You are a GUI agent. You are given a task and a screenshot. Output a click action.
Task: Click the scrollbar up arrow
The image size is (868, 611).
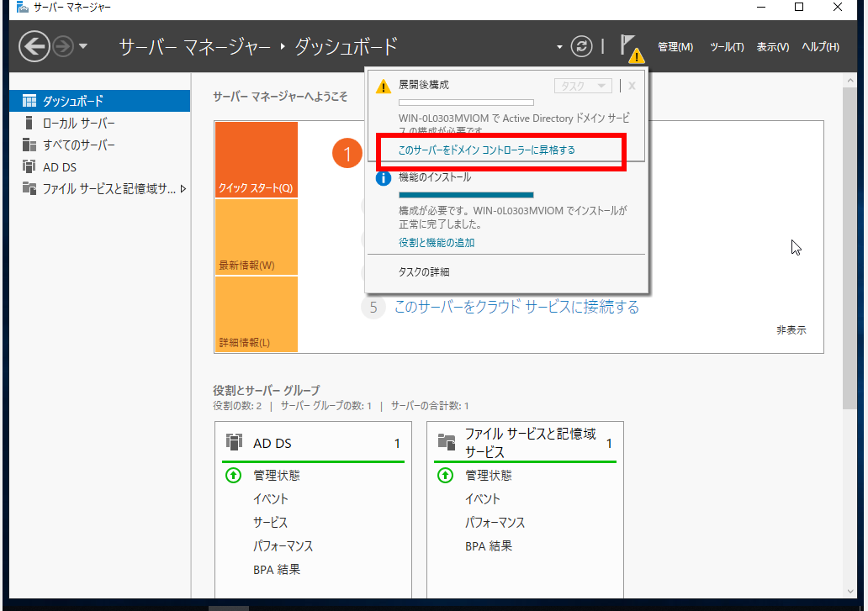pyautogui.click(x=850, y=81)
